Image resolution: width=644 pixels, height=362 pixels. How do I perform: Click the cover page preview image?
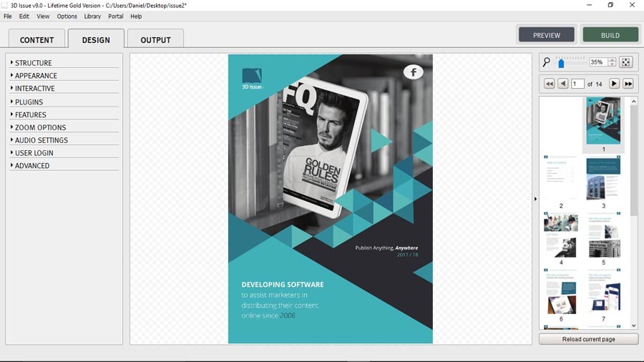click(x=330, y=199)
